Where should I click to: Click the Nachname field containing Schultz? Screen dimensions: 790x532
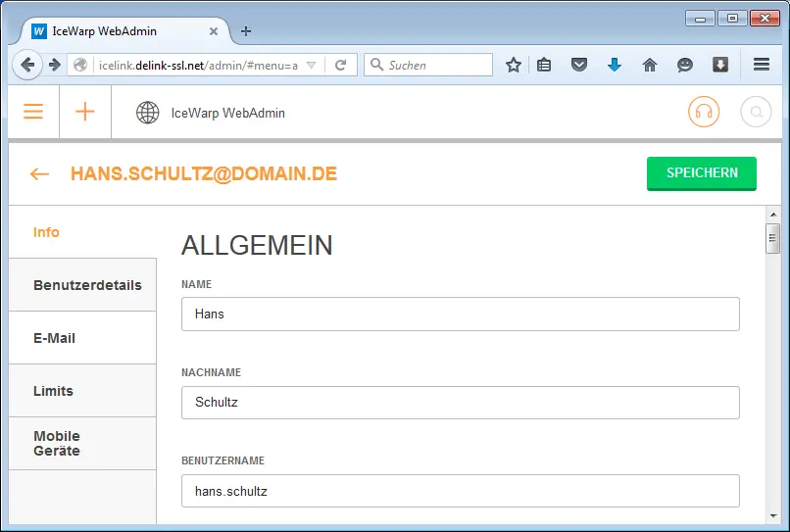461,403
